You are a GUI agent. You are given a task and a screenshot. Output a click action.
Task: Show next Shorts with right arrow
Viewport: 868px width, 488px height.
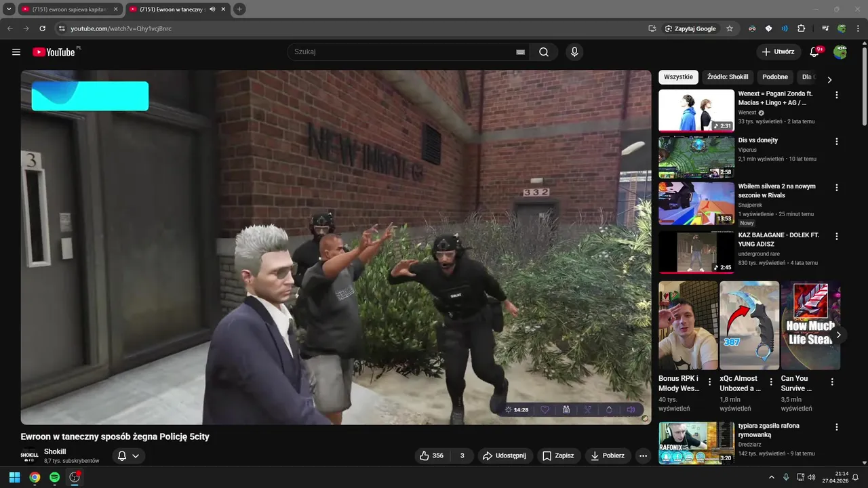[839, 335]
